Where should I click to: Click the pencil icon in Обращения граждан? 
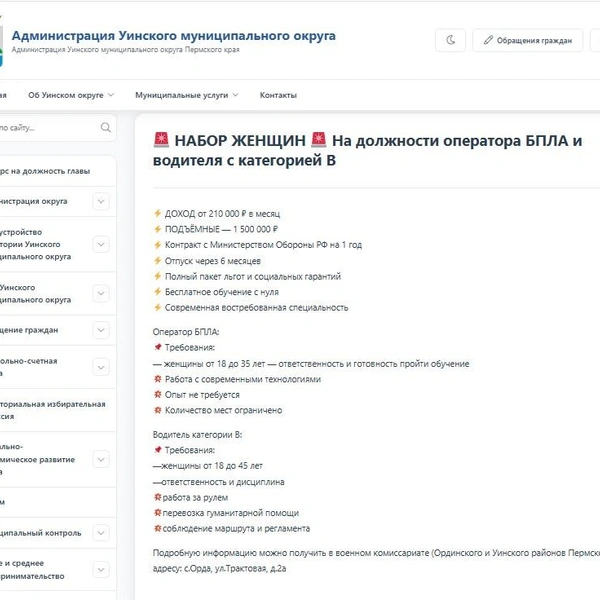click(x=488, y=40)
